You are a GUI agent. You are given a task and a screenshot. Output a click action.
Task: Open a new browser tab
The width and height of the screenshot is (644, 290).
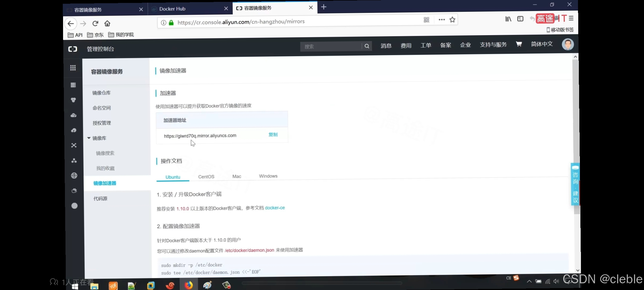click(324, 7)
